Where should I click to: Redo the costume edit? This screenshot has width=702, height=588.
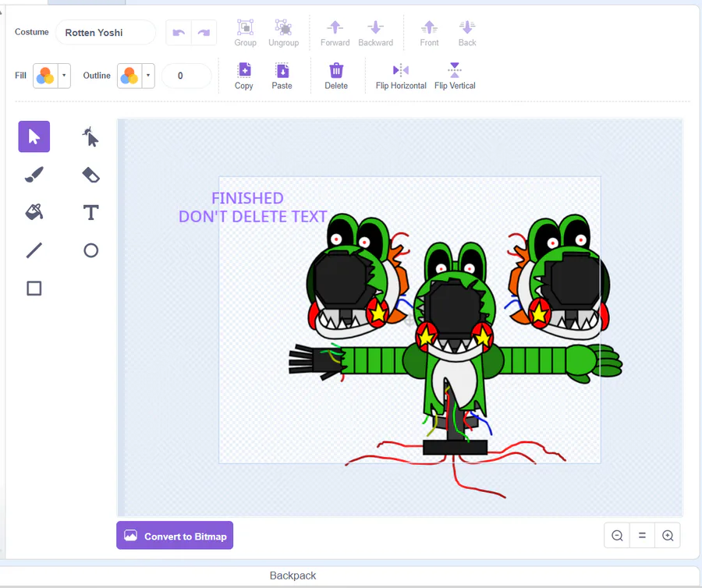(204, 33)
